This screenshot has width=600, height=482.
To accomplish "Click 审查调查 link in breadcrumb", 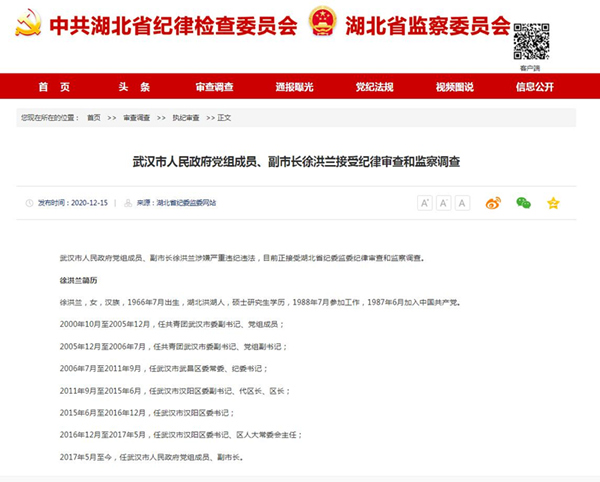I will 137,118.
